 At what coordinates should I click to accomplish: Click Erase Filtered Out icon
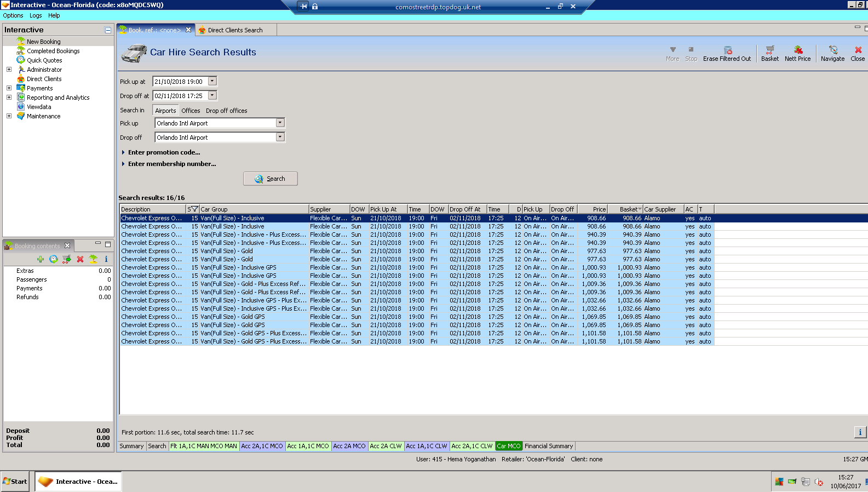[x=727, y=53]
